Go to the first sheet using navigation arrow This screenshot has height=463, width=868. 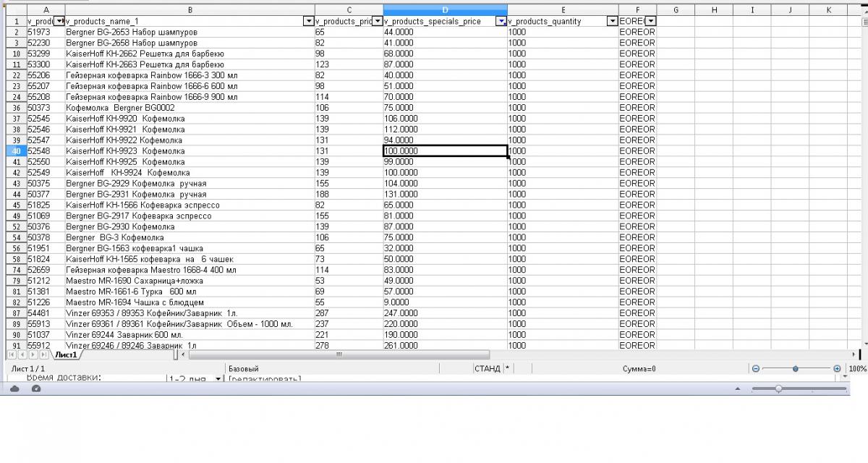(12, 355)
